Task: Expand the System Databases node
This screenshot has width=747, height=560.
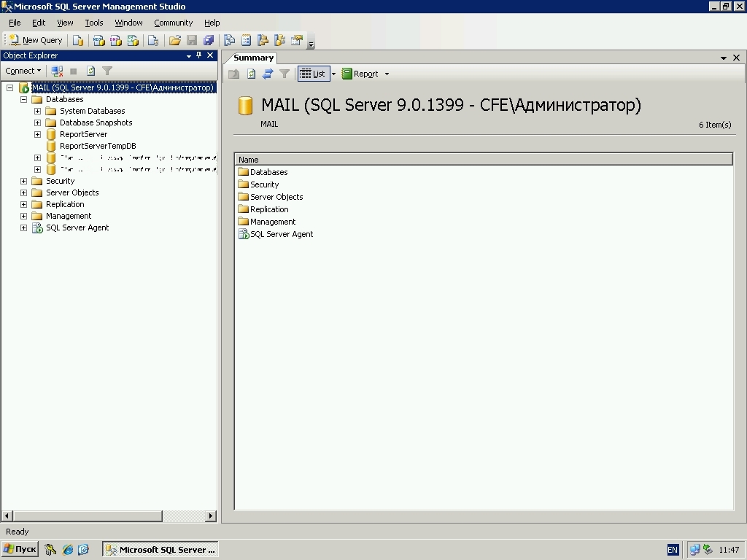Action: tap(37, 111)
